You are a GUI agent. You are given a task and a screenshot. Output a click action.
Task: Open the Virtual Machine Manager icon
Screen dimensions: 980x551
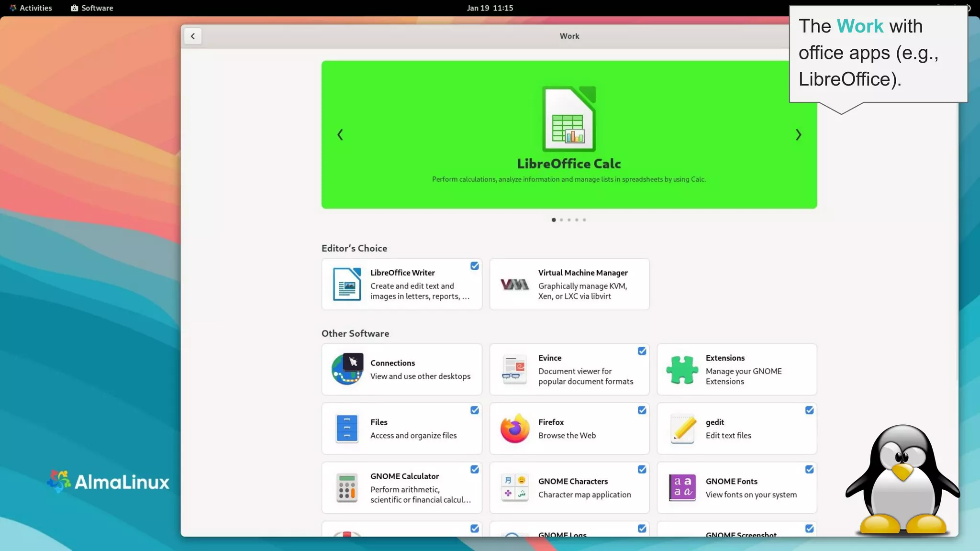click(514, 285)
